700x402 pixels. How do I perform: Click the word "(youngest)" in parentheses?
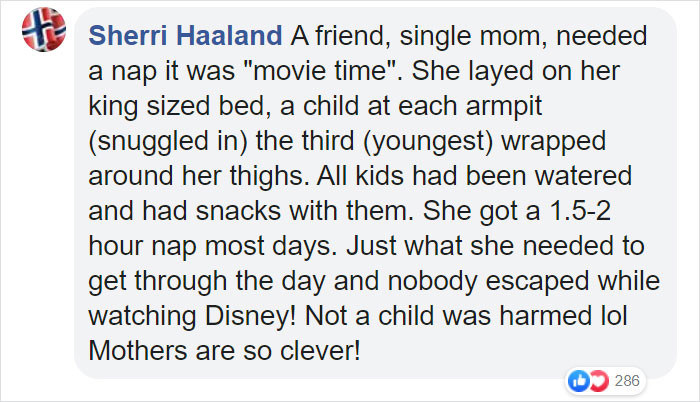[428, 142]
